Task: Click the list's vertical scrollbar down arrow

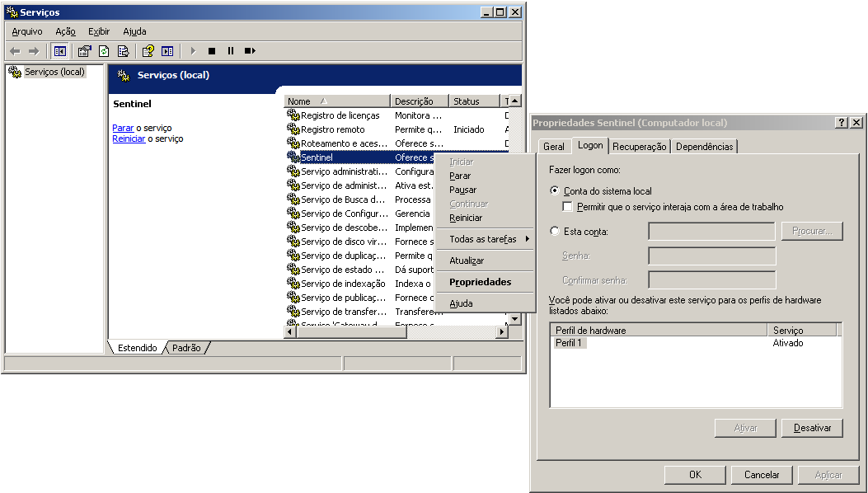Action: coord(515,318)
